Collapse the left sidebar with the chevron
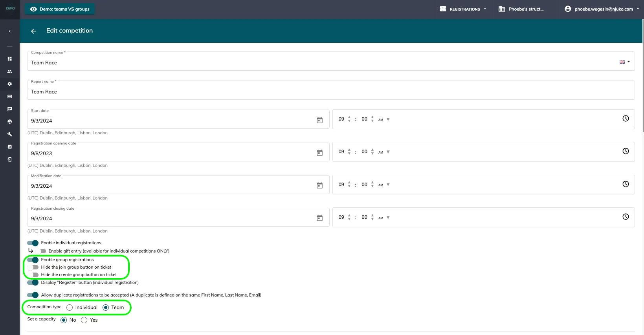This screenshot has width=644, height=335. click(x=9, y=31)
